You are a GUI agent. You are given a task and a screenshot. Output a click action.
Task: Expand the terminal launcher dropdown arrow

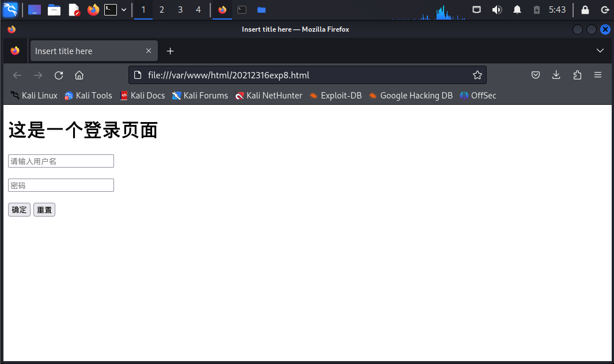[x=124, y=10]
